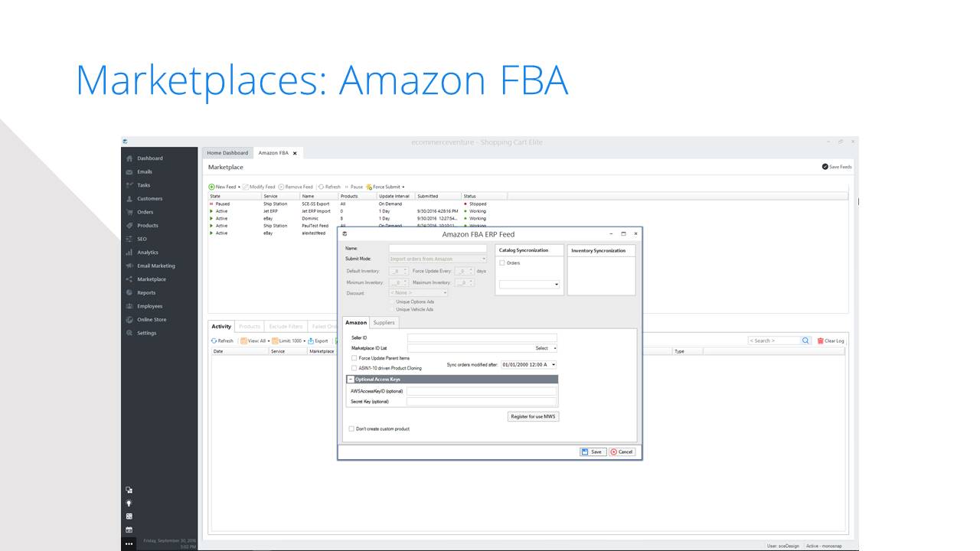Open the Settings sidebar icon
The width and height of the screenshot is (980, 551).
click(129, 333)
